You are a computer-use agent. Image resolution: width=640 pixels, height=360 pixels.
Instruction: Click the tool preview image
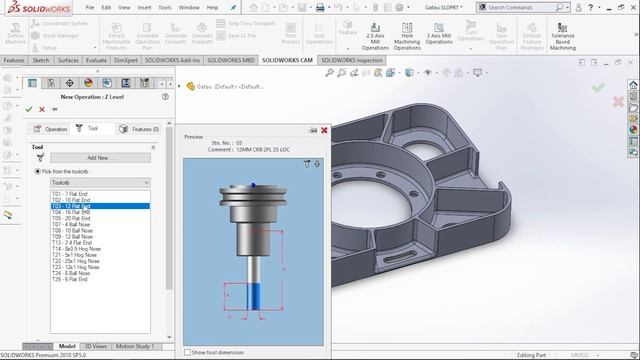(x=253, y=251)
